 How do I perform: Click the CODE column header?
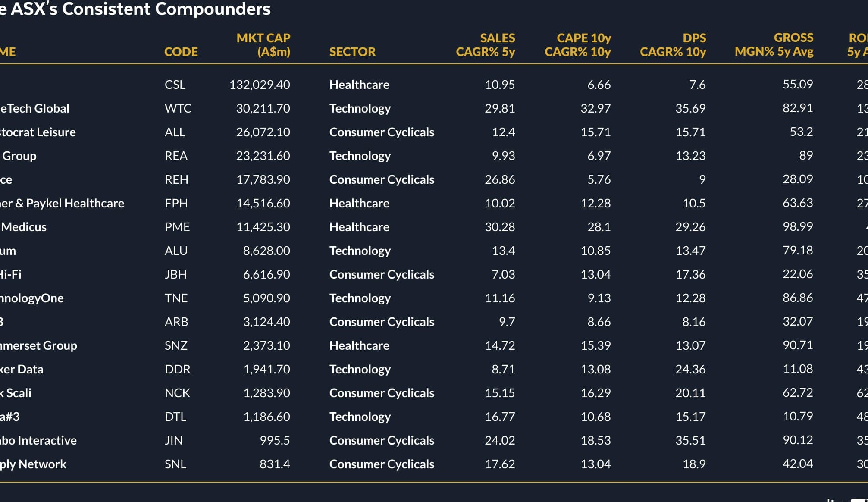181,52
